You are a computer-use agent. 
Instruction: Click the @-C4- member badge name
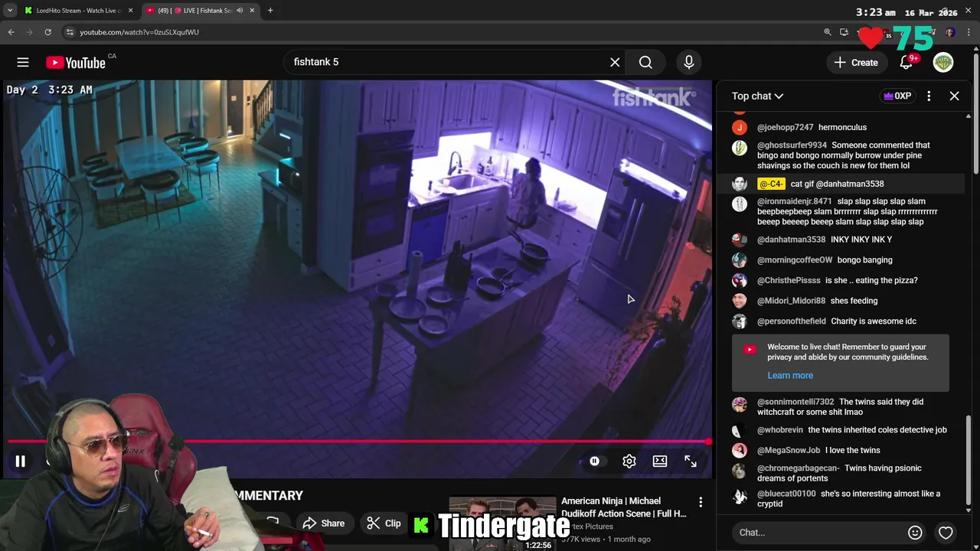click(771, 184)
